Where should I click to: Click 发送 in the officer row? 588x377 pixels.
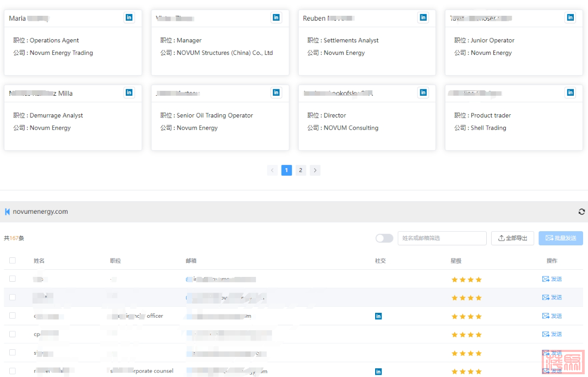(552, 316)
